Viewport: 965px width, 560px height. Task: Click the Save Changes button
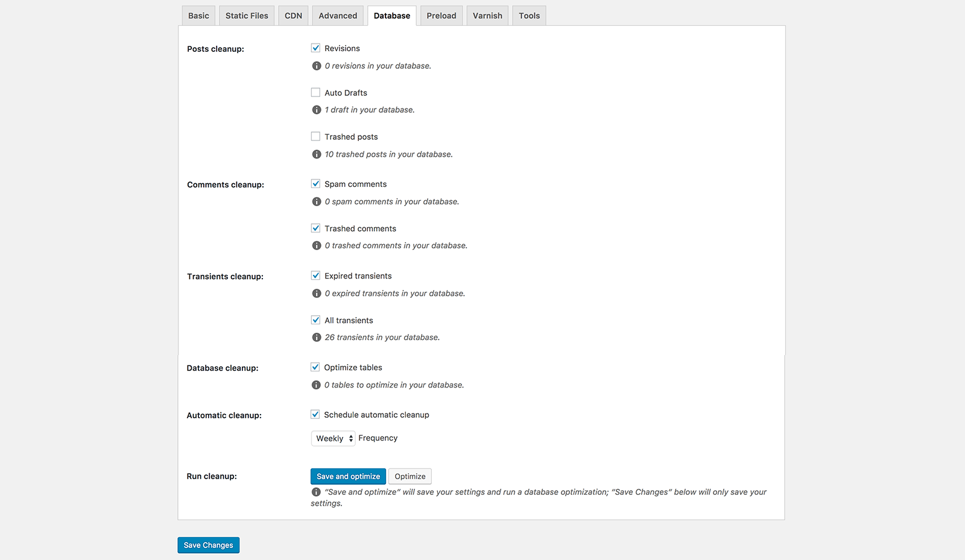pos(208,545)
